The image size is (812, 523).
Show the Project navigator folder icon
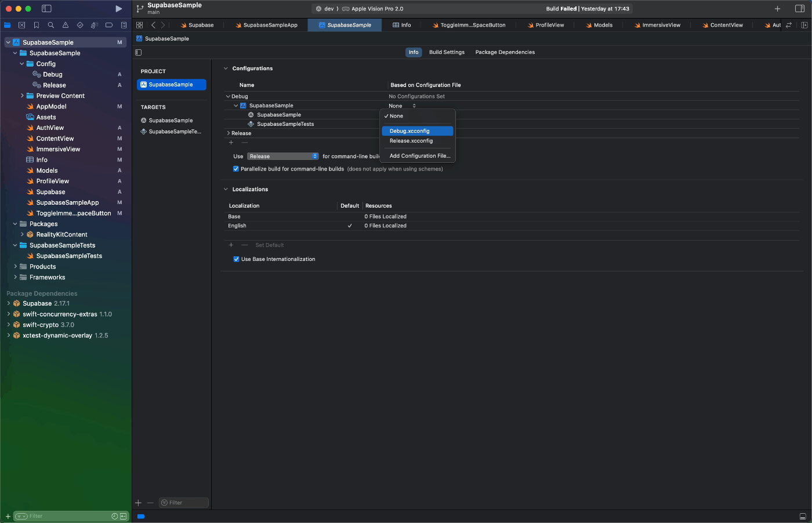pyautogui.click(x=8, y=25)
